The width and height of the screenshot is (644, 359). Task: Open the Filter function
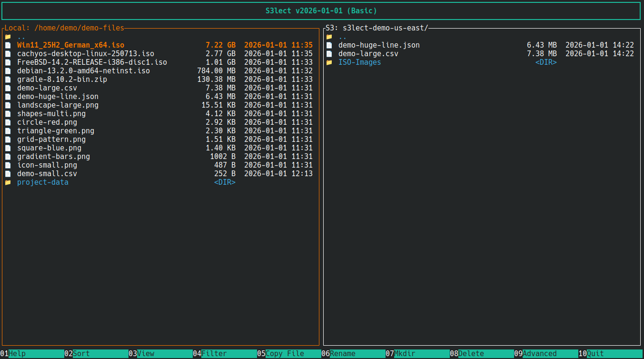click(213, 353)
